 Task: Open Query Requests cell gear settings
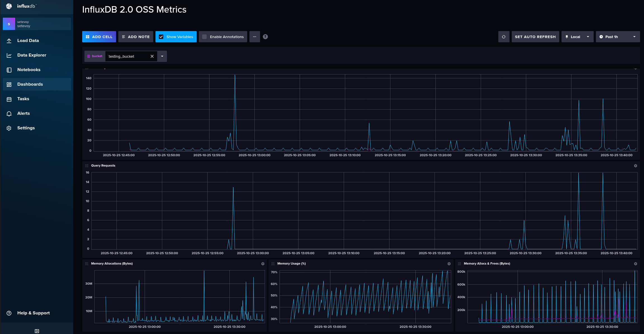tap(635, 166)
